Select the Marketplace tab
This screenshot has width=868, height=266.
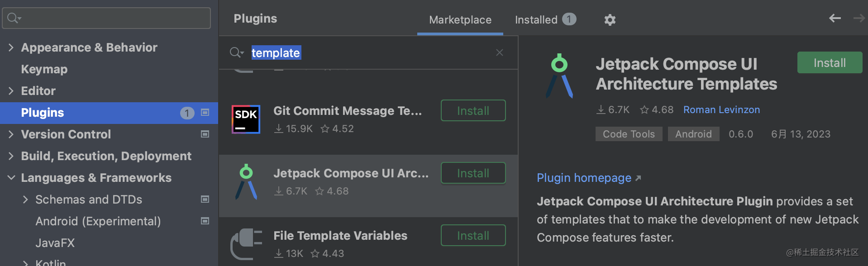click(x=460, y=20)
